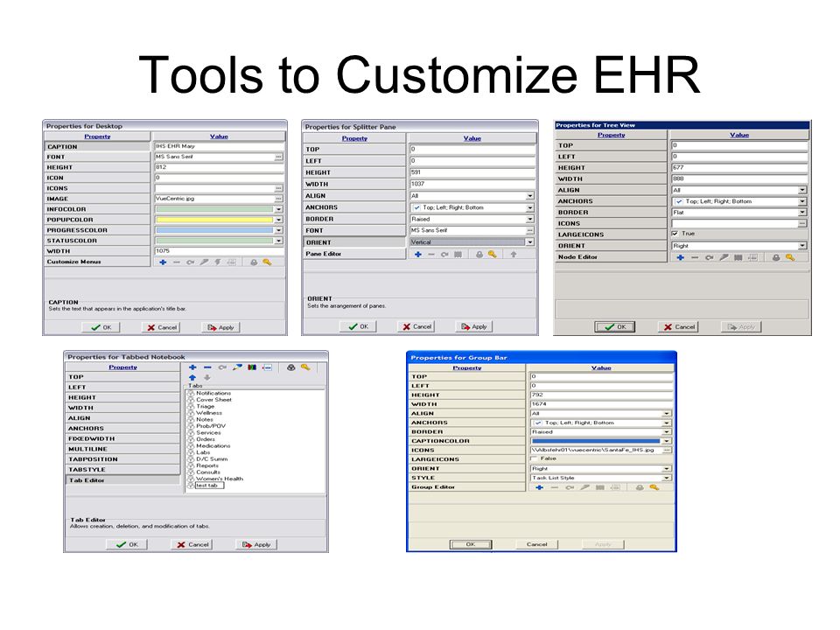Click the gold key icon in Desktop Customize Menus row

coord(267,262)
